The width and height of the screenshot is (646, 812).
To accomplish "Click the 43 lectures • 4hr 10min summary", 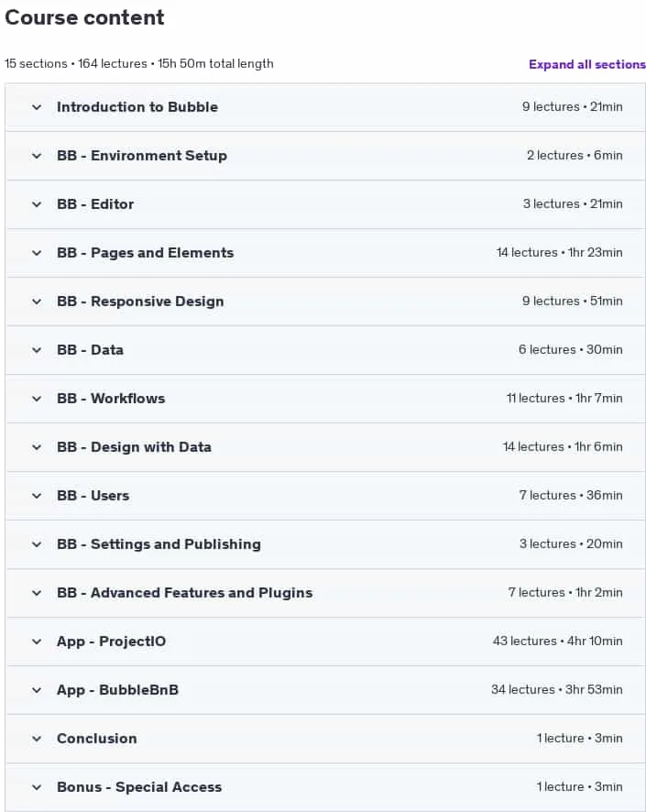I will tap(557, 642).
